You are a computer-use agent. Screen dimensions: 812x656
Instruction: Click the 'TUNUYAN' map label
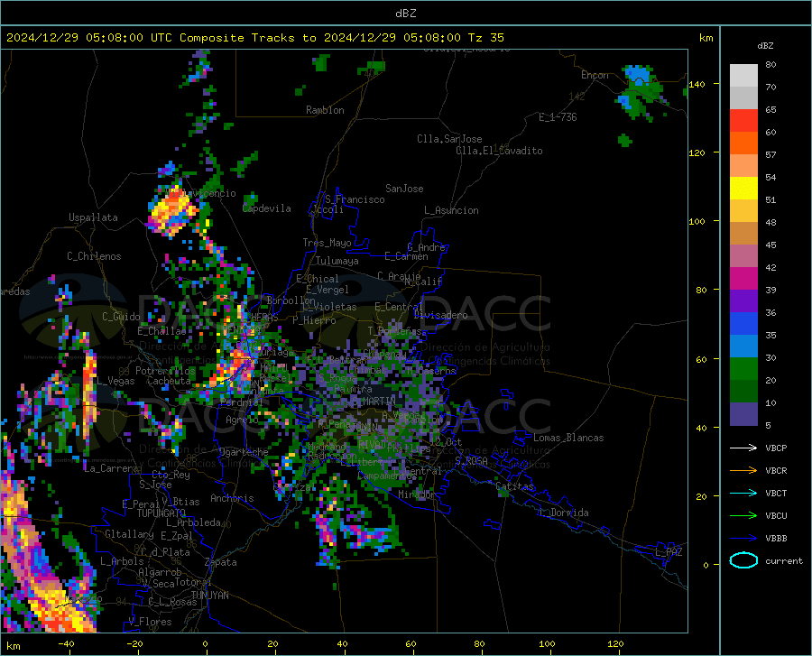[x=209, y=596]
